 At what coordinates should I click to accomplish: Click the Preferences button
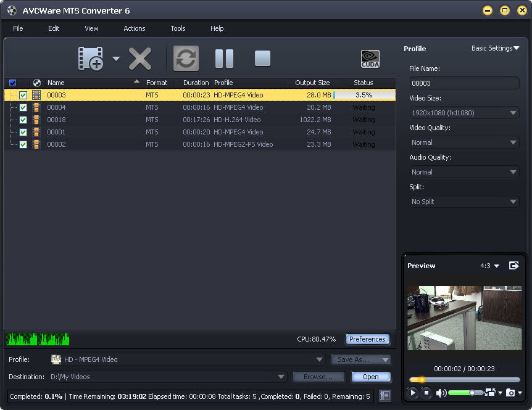click(367, 339)
